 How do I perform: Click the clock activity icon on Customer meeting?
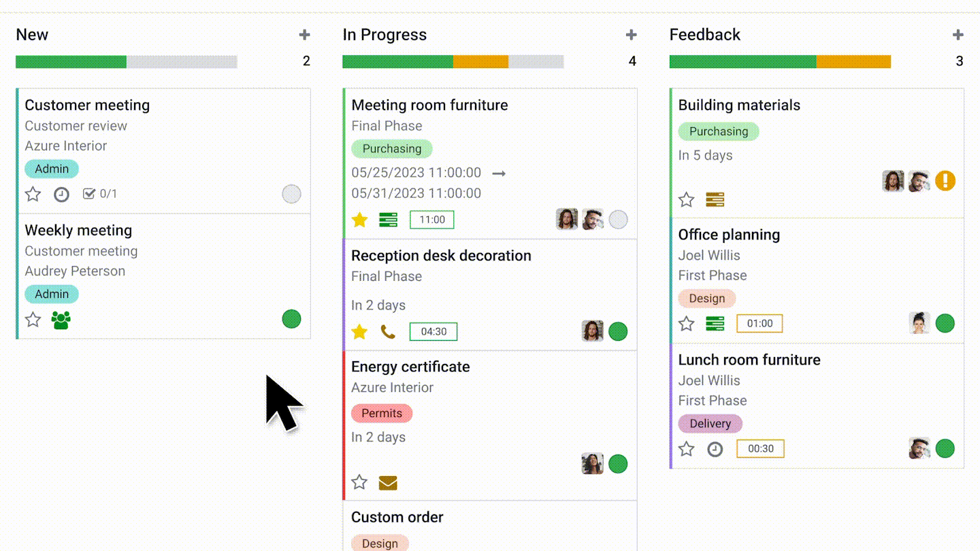61,195
